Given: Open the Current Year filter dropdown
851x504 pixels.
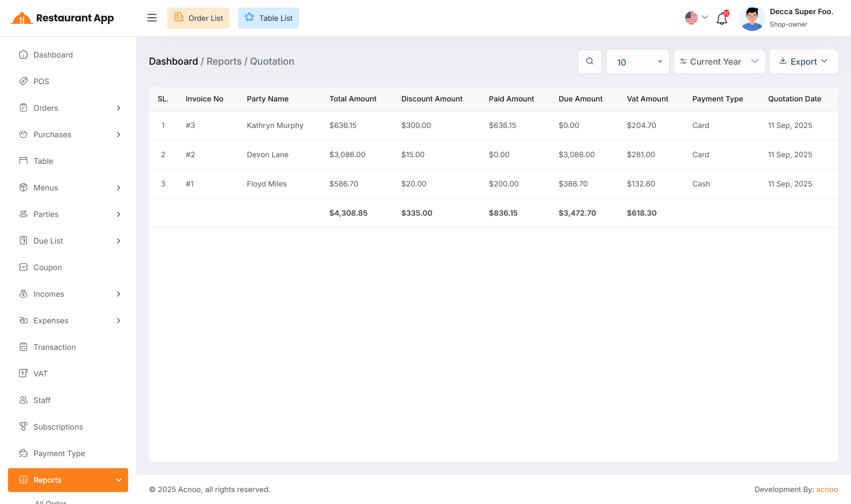Looking at the screenshot, I should pyautogui.click(x=719, y=62).
